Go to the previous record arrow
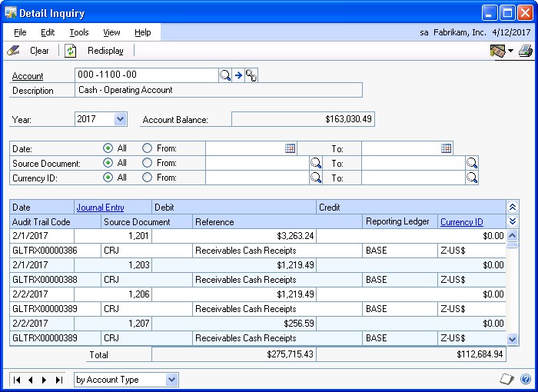This screenshot has width=538, height=392. tap(31, 380)
